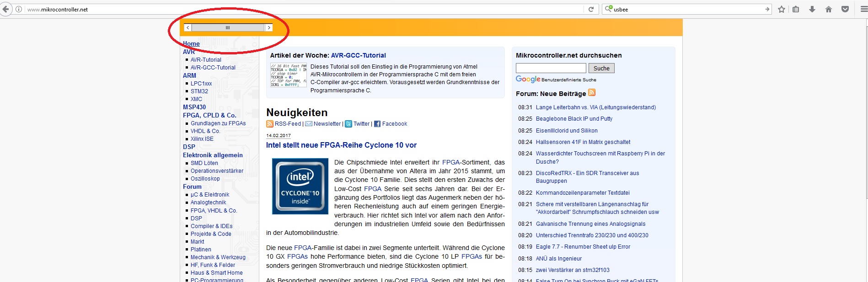Open the LPC1xxx link
The height and width of the screenshot is (282, 868).
tap(201, 84)
